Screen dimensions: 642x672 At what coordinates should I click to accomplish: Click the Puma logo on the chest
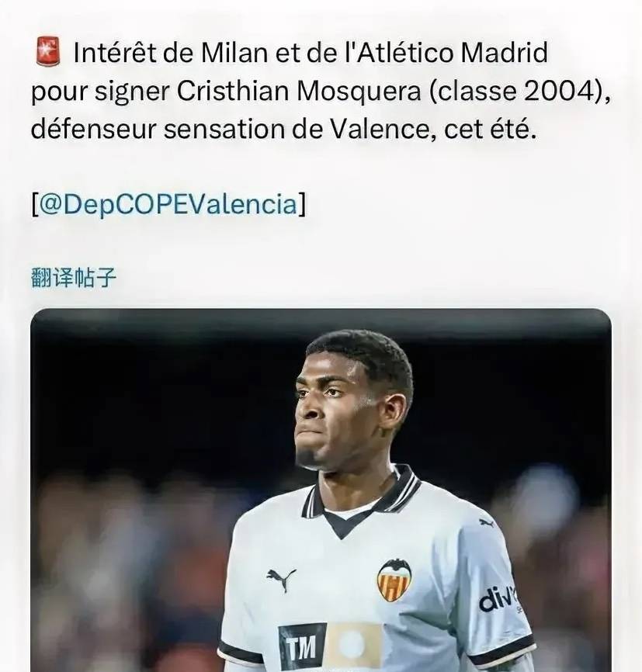click(281, 580)
